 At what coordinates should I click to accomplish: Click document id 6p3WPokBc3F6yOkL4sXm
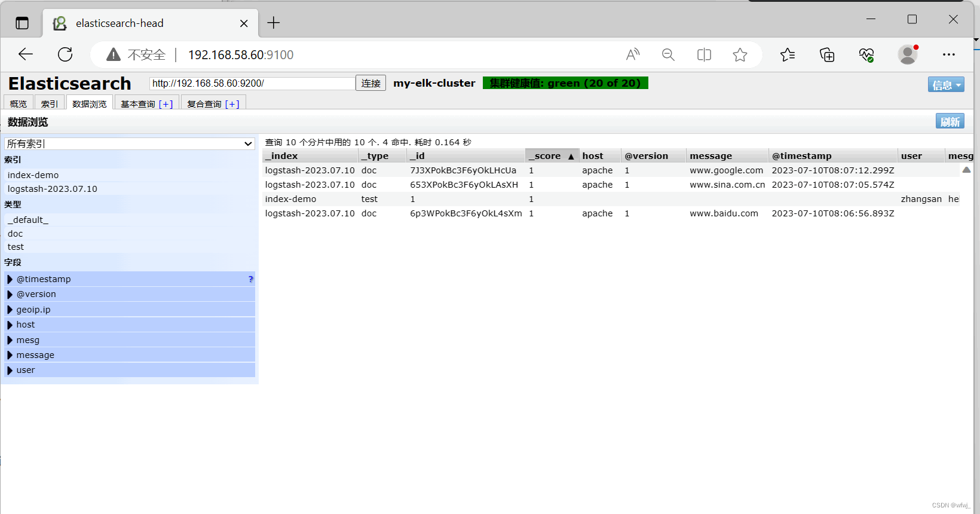(x=466, y=213)
